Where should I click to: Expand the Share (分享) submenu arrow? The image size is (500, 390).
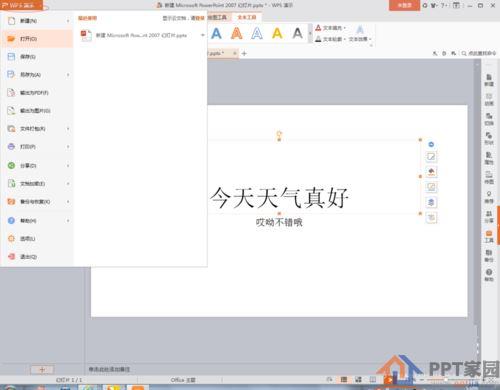68,166
